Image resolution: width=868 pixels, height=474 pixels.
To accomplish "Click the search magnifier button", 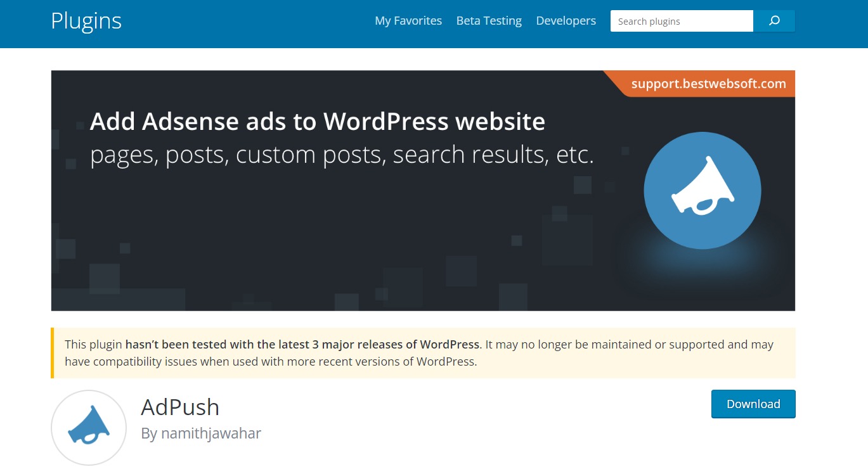I will click(774, 21).
